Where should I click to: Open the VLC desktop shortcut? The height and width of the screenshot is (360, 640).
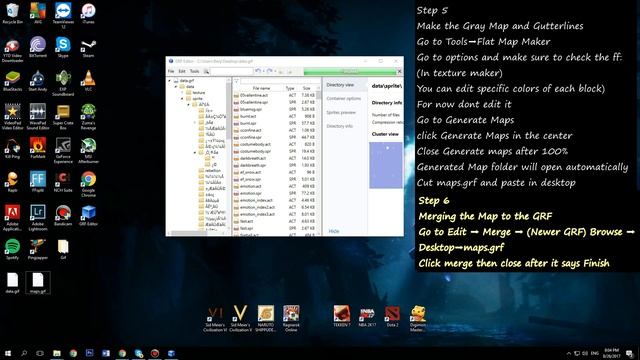click(88, 80)
